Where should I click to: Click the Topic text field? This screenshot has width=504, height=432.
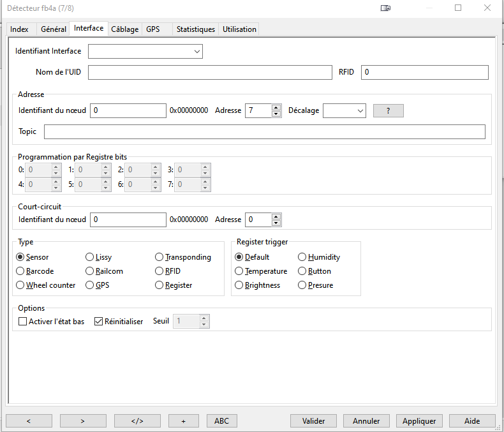click(264, 132)
